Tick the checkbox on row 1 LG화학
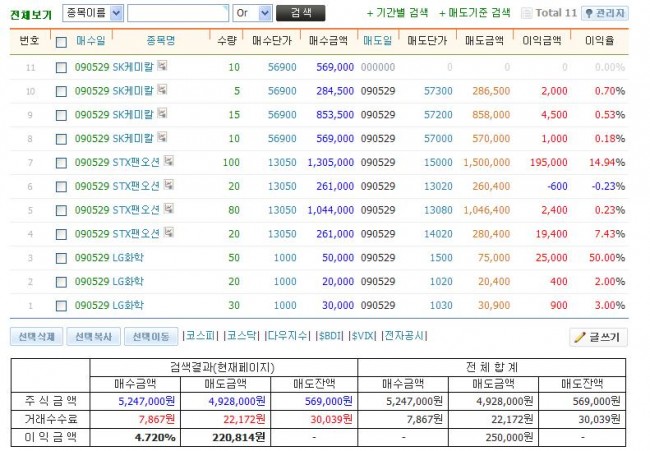650x451 pixels. click(61, 306)
